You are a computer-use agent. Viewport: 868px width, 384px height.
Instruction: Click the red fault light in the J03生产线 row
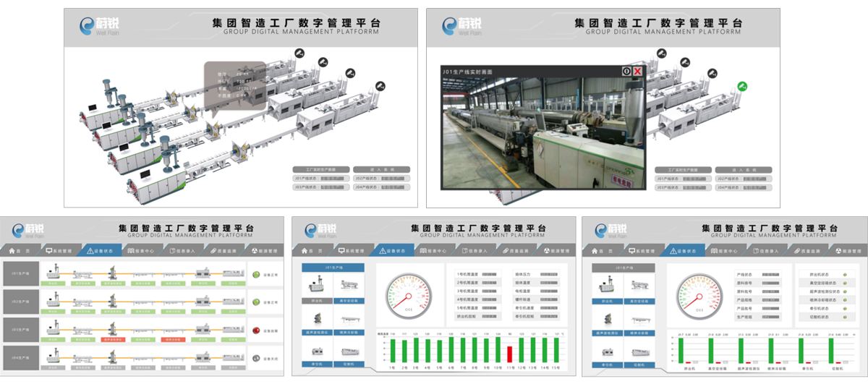click(255, 330)
